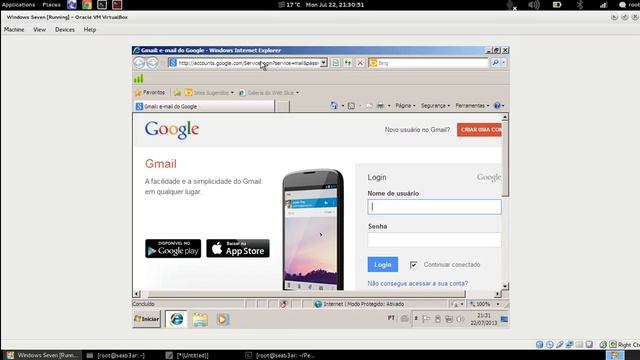
Task: Open Windows Explorer folder icon on taskbar
Action: click(x=200, y=319)
